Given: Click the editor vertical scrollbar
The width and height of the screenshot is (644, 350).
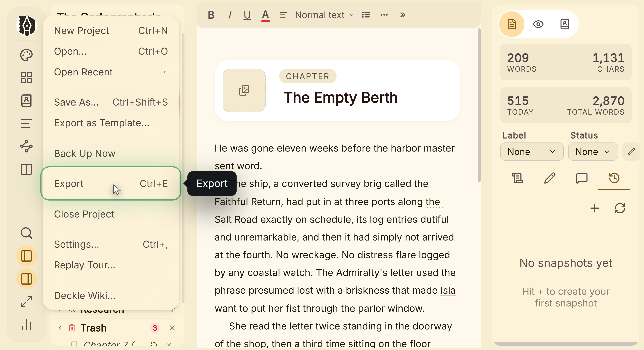Looking at the screenshot, I should pos(479,105).
